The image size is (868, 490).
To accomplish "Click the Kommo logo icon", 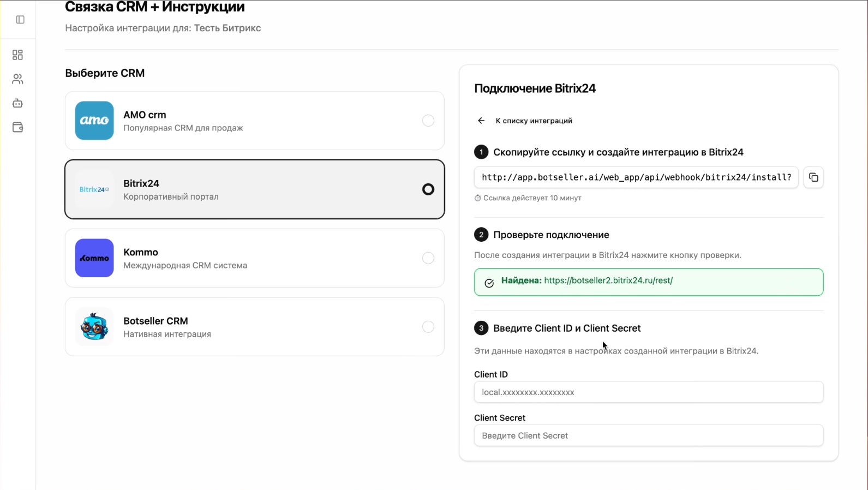I will click(x=94, y=258).
